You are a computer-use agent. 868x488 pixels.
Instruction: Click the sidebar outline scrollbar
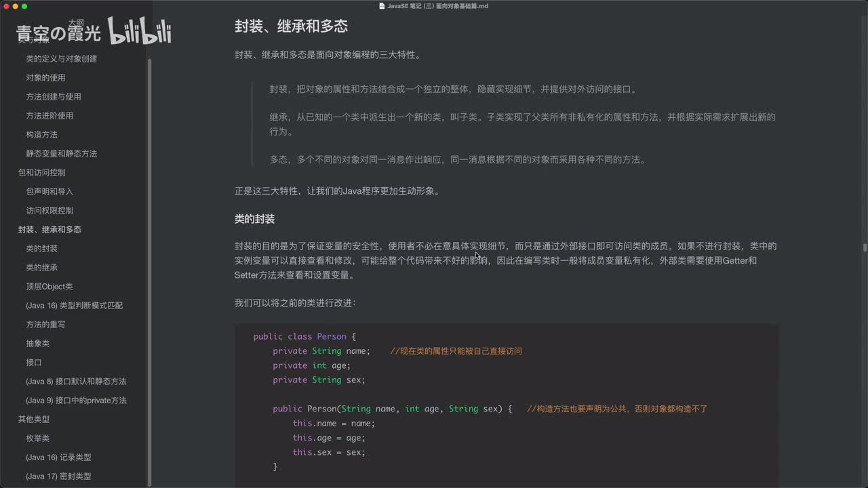coord(149,271)
